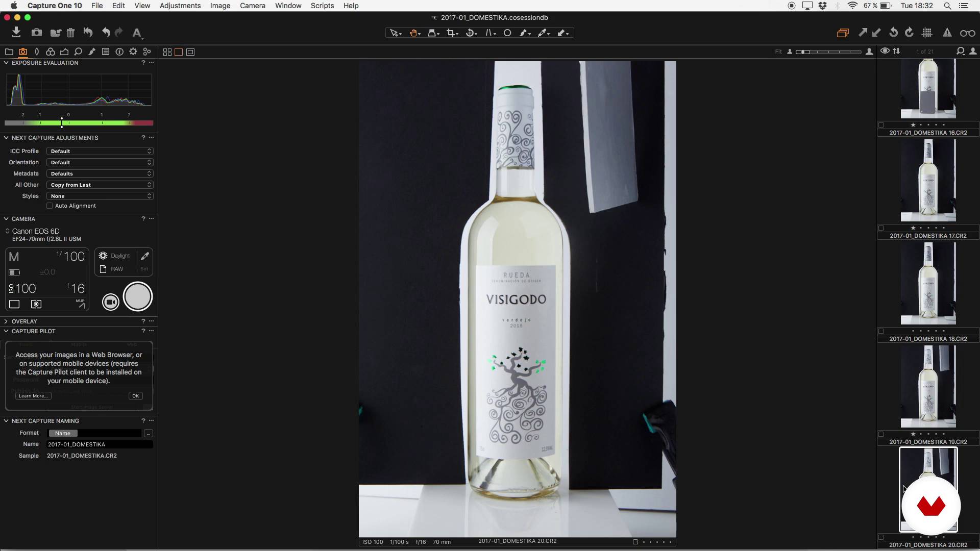Viewport: 980px width, 551px height.
Task: Collapse the Camera panel
Action: 6,219
